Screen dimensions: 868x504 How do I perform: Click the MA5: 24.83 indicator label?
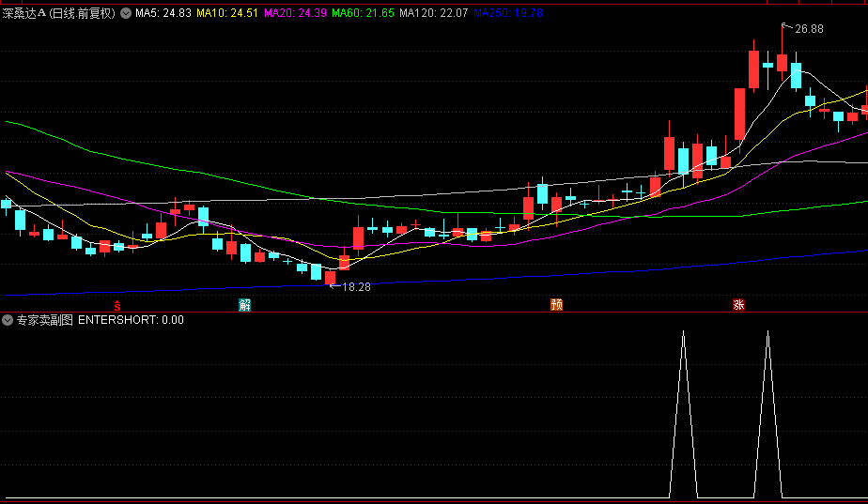(163, 13)
